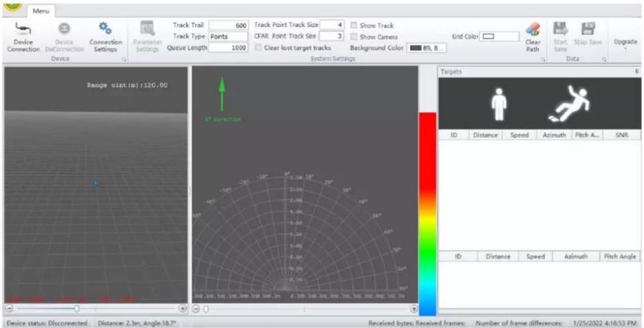Expand the Upgrade dropdown arrow
This screenshot has height=328, width=644.
(x=625, y=50)
